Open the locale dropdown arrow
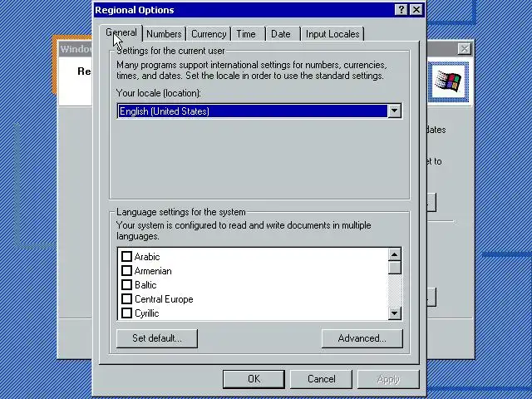Image resolution: width=532 pixels, height=399 pixels. click(394, 111)
